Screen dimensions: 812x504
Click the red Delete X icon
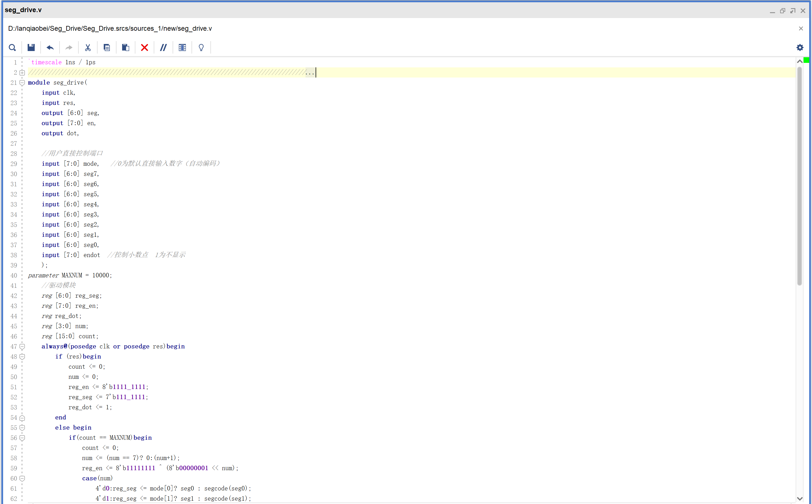(144, 48)
